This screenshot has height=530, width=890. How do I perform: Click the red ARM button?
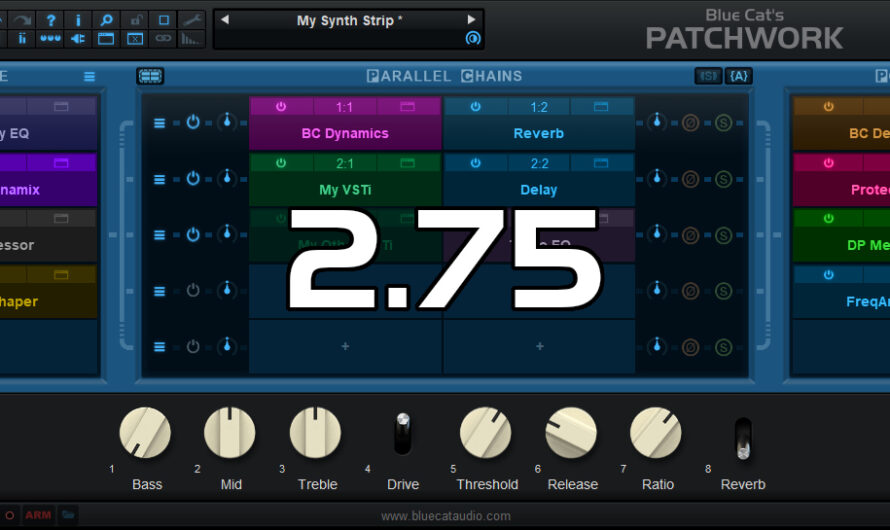pyautogui.click(x=38, y=515)
